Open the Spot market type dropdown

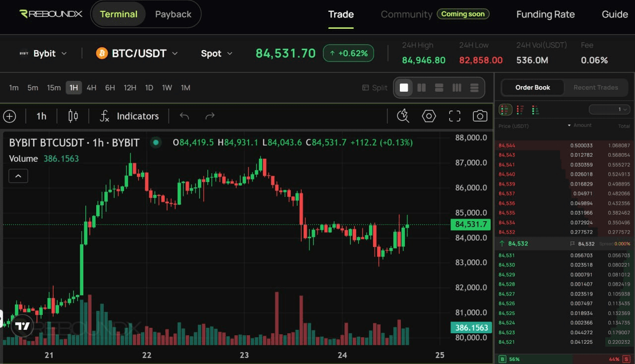coord(217,54)
